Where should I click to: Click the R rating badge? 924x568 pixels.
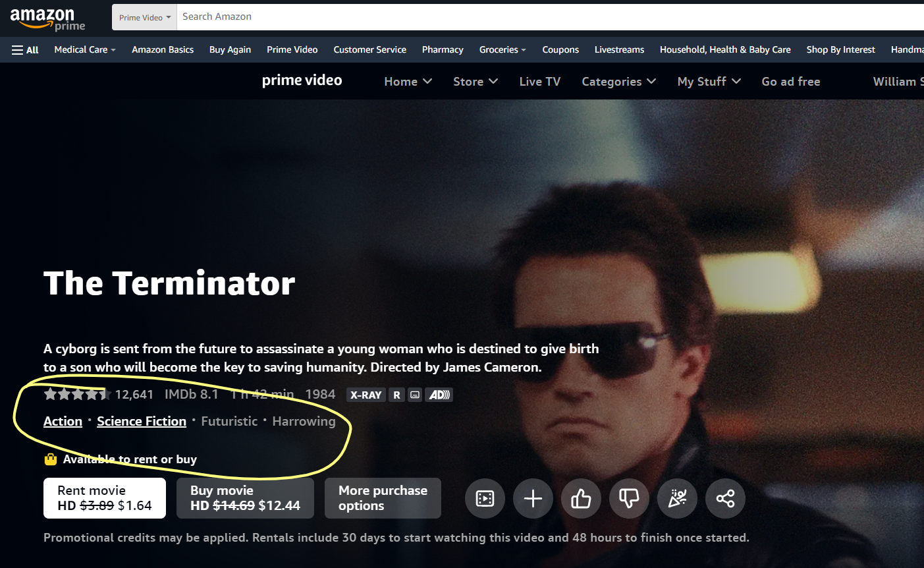(396, 395)
